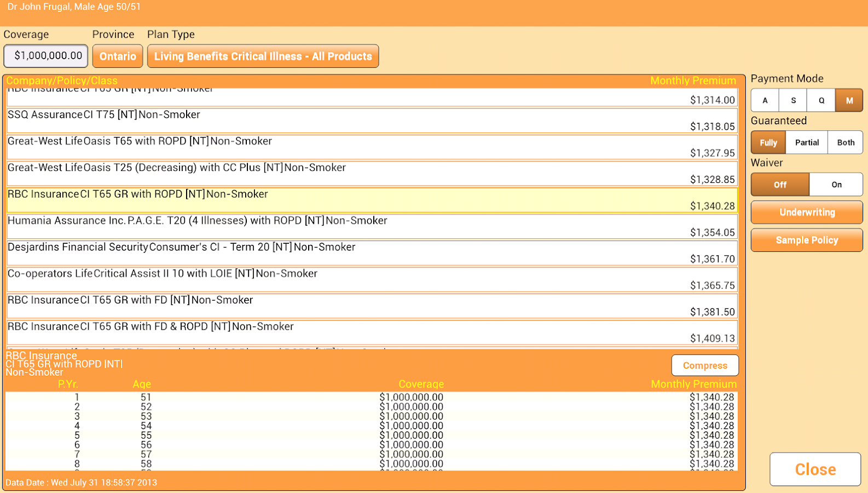Click policy year 8 row, age 58

[x=372, y=464]
